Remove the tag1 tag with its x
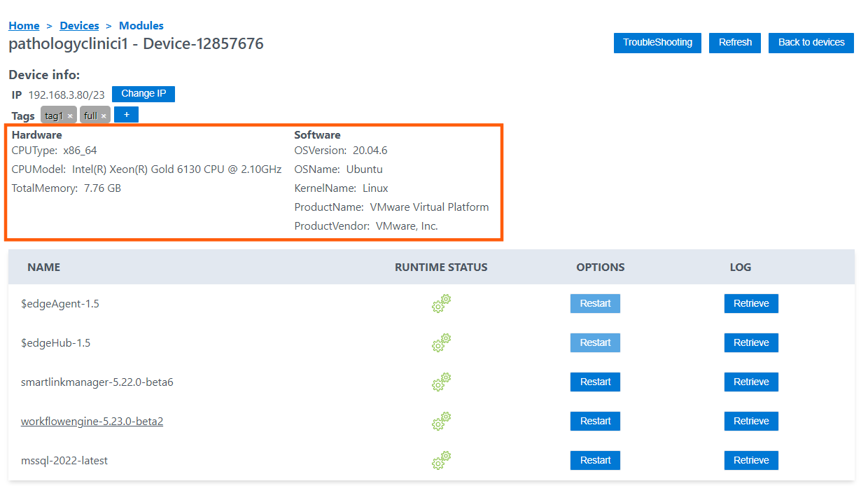The height and width of the screenshot is (486, 868). [70, 116]
